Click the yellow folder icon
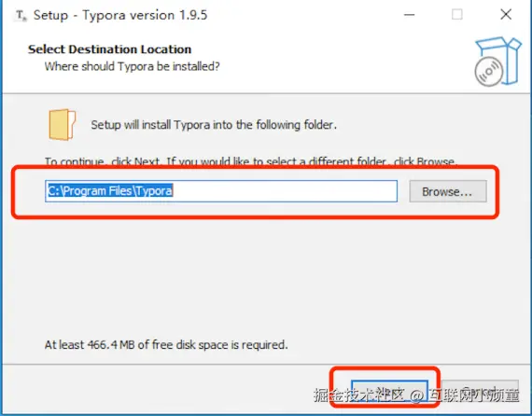Image resolution: width=532 pixels, height=416 pixels. 62,124
